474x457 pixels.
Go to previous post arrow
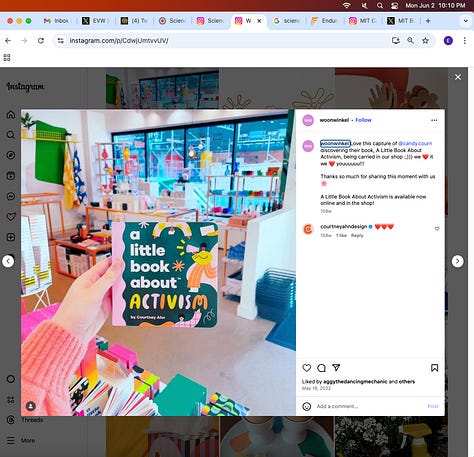click(x=8, y=261)
